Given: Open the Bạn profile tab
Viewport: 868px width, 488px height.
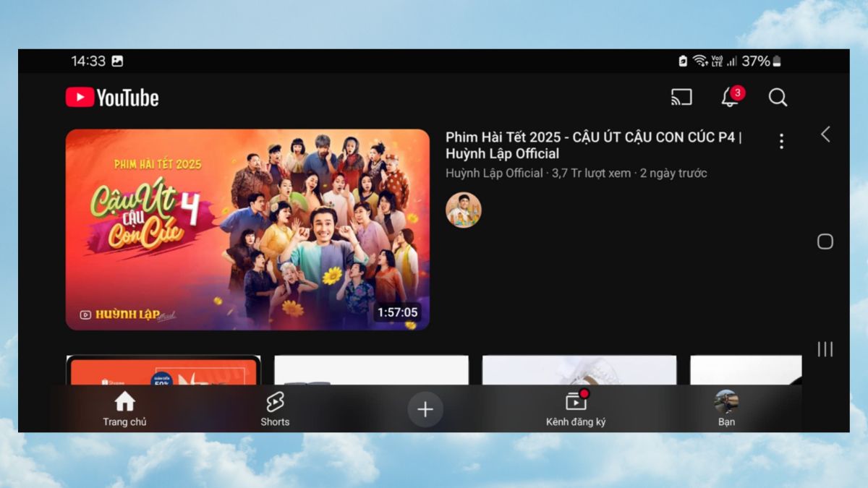Looking at the screenshot, I should pyautogui.click(x=726, y=409).
